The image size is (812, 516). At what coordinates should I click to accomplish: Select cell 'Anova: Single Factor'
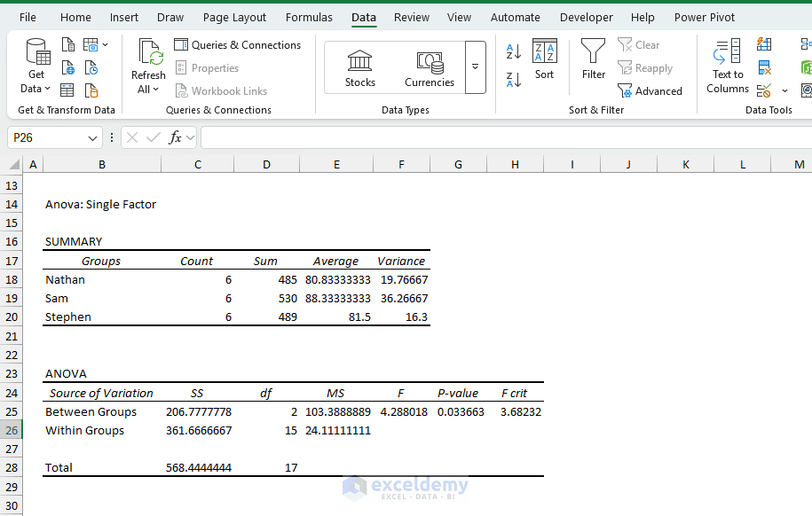coord(101,205)
